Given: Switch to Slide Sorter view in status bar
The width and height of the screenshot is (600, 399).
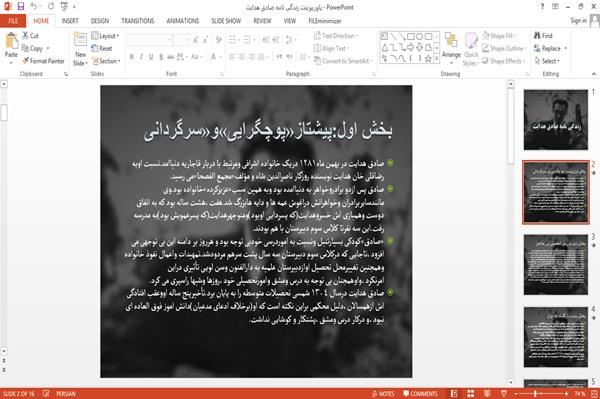Looking at the screenshot, I should (471, 393).
